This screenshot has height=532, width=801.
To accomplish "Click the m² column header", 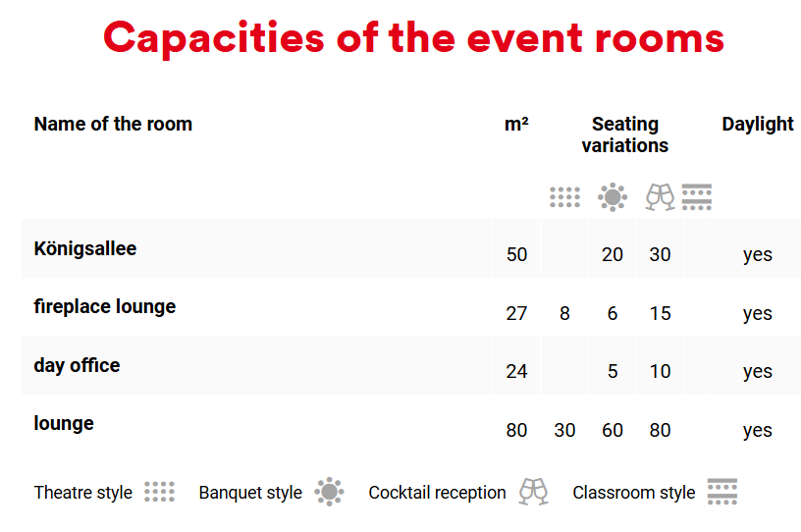I will click(516, 124).
